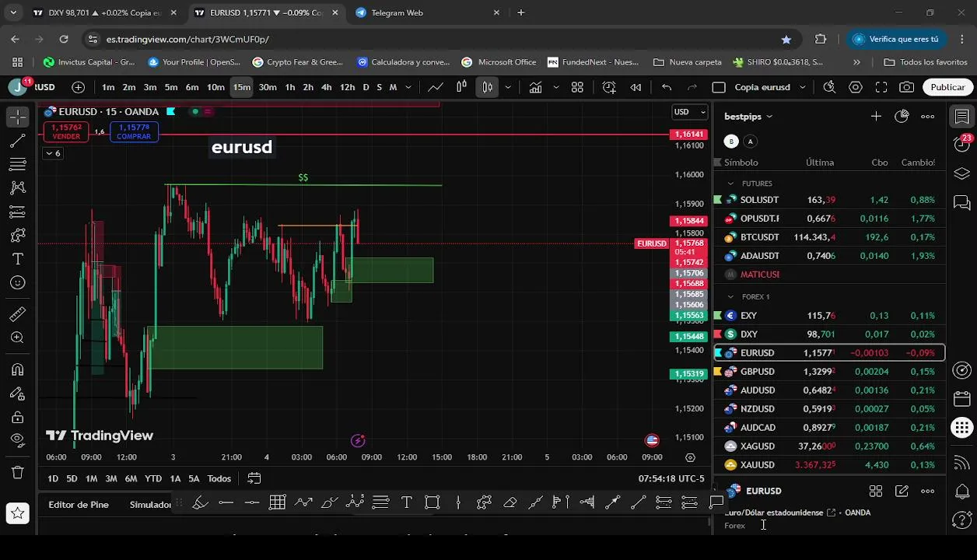
Task: Switch to the DXY browser tab
Action: [x=103, y=12]
